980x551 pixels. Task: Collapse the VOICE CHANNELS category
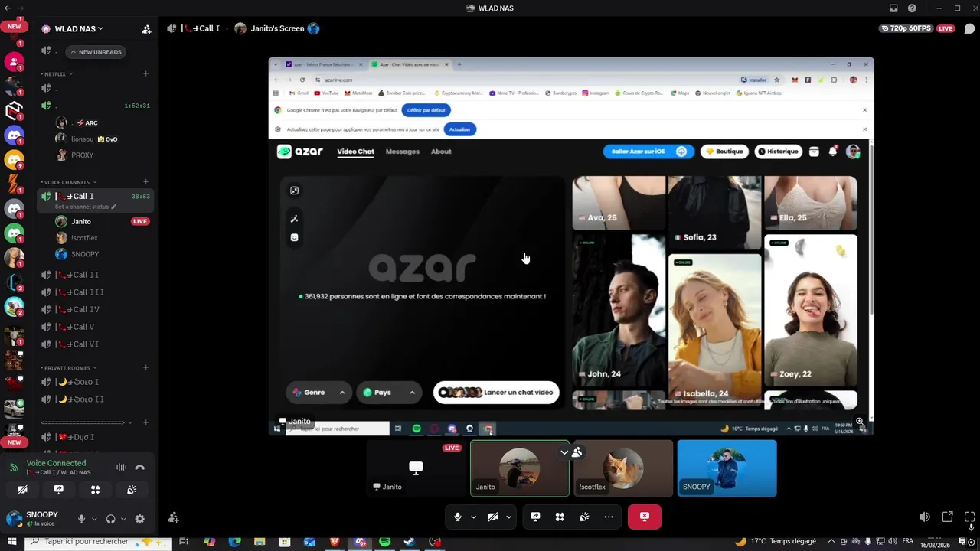(67, 182)
